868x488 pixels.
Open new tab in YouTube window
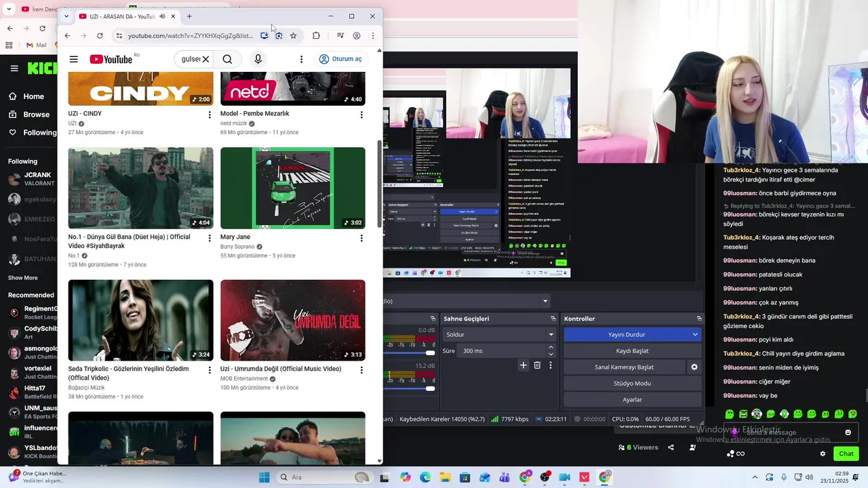coord(189,16)
